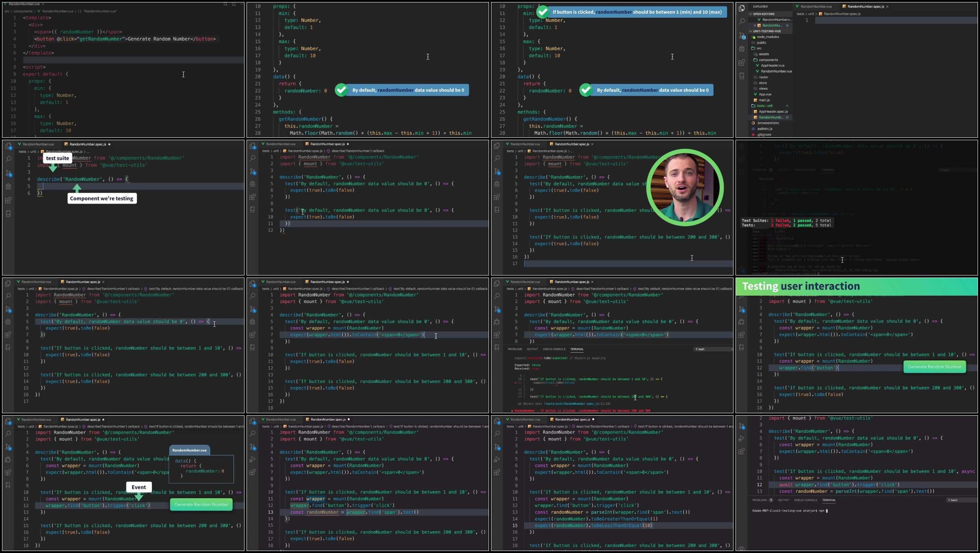Click the terminal prompt line ending in 'npm'
This screenshot has width=980, height=553.
(790, 511)
